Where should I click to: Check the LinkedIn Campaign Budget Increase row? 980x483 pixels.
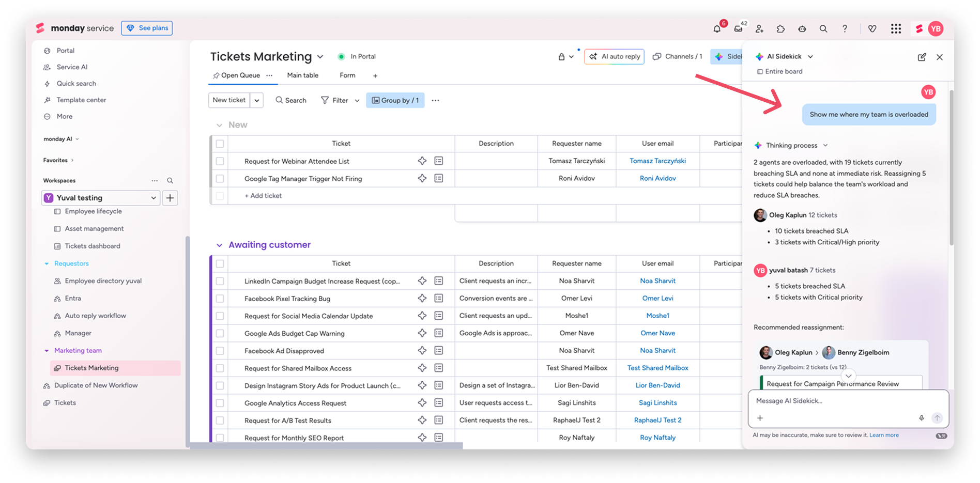(x=220, y=281)
